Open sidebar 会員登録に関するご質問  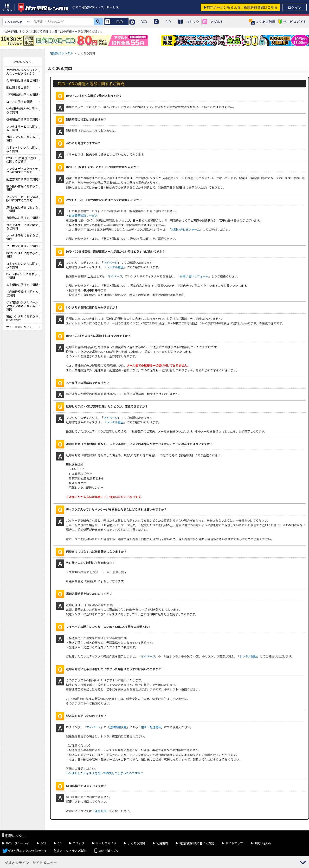coord(23,80)
